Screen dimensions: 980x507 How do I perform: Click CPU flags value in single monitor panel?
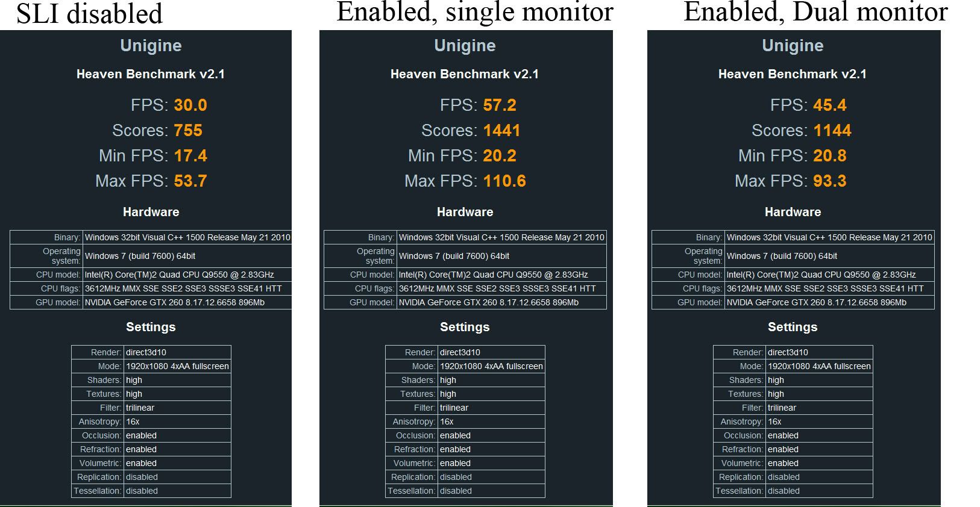pyautogui.click(x=497, y=288)
